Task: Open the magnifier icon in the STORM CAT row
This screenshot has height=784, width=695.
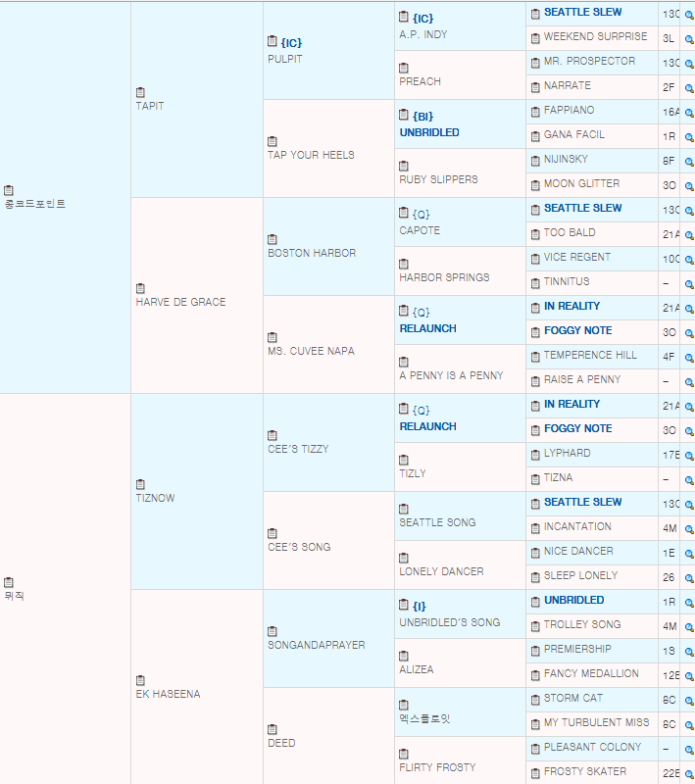Action: [689, 700]
